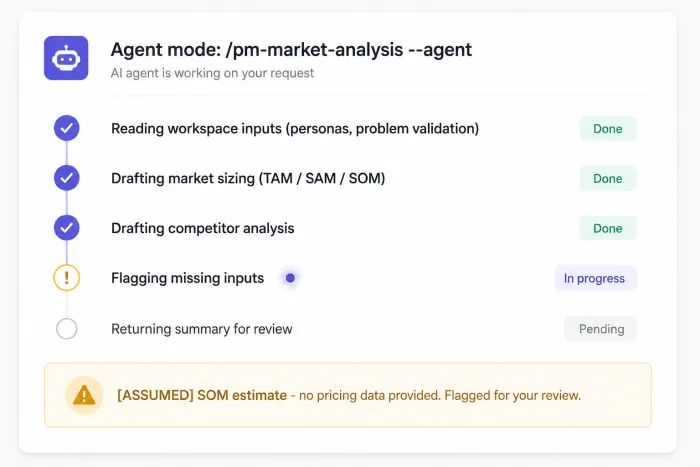Screen dimensions: 700x467
Task: Select the Flagging missing inputs step label
Action: (x=187, y=278)
